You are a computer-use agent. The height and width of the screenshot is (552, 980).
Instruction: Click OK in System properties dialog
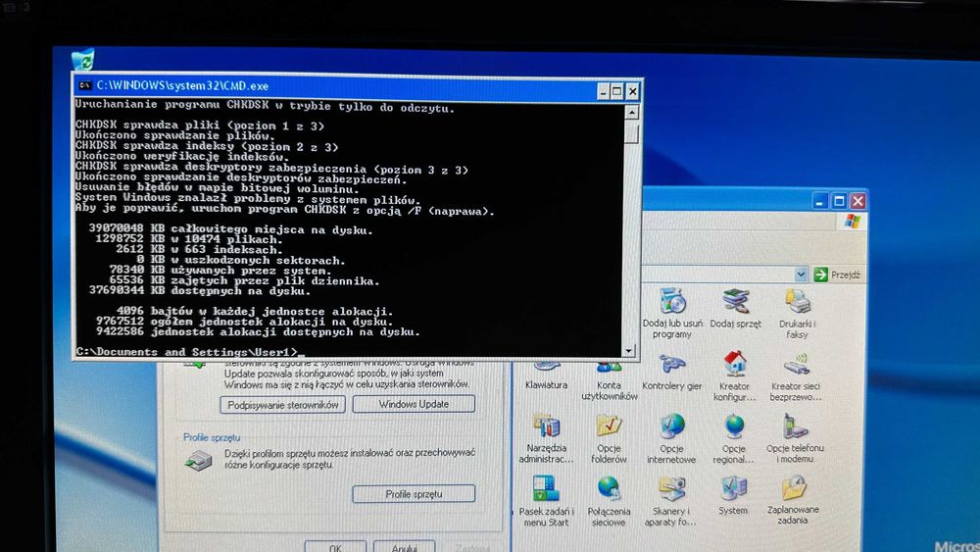click(335, 546)
